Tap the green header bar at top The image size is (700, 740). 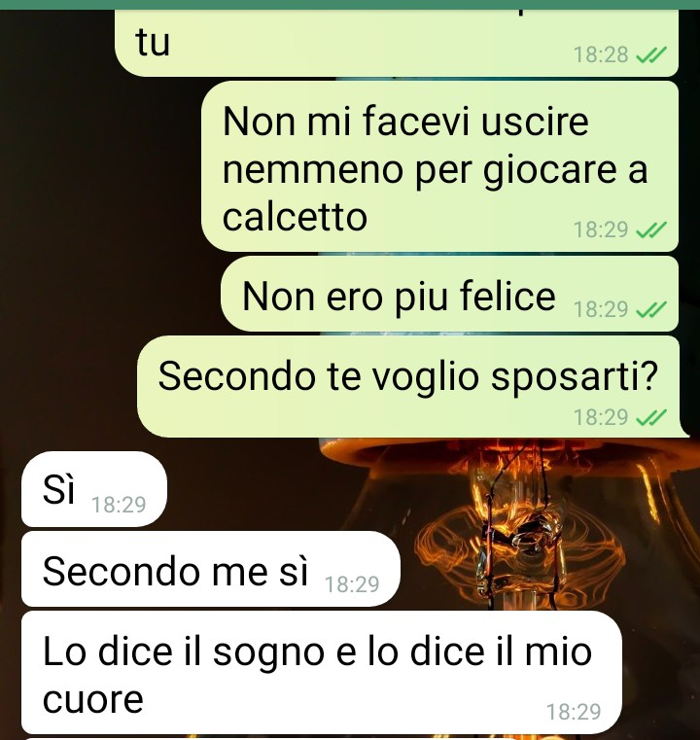[x=350, y=5]
